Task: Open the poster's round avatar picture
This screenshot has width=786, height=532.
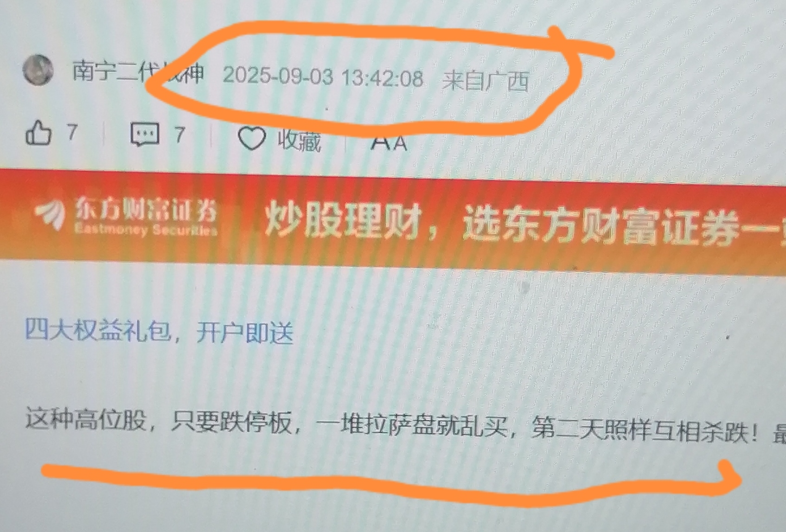Action: 38,70
